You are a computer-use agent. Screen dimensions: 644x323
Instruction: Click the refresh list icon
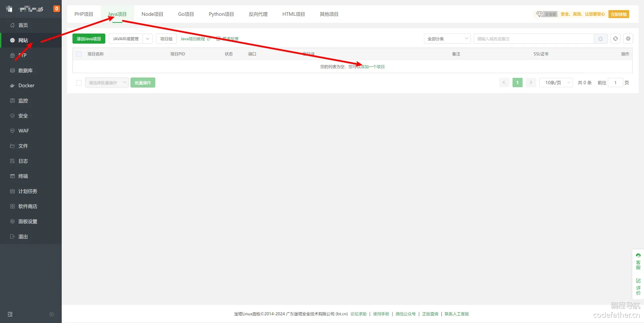click(615, 39)
